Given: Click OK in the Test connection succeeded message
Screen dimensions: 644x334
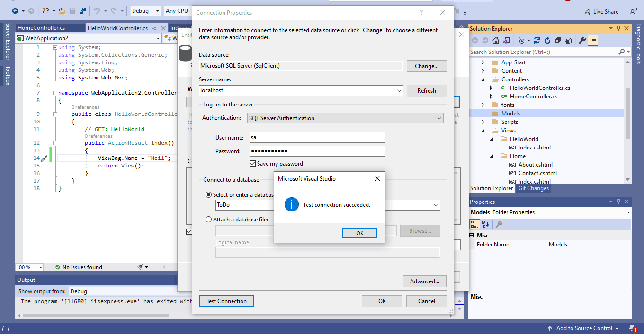Looking at the screenshot, I should tap(359, 233).
